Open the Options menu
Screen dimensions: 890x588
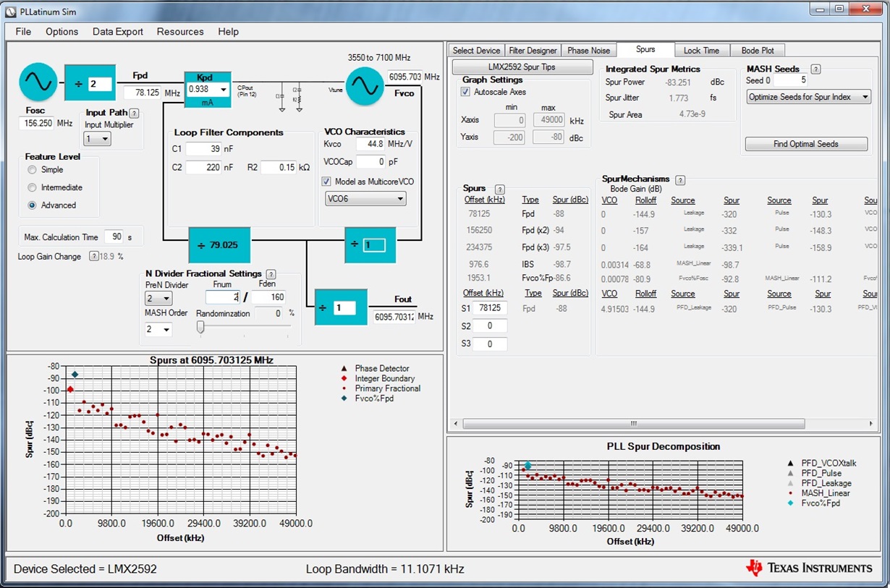click(x=62, y=32)
